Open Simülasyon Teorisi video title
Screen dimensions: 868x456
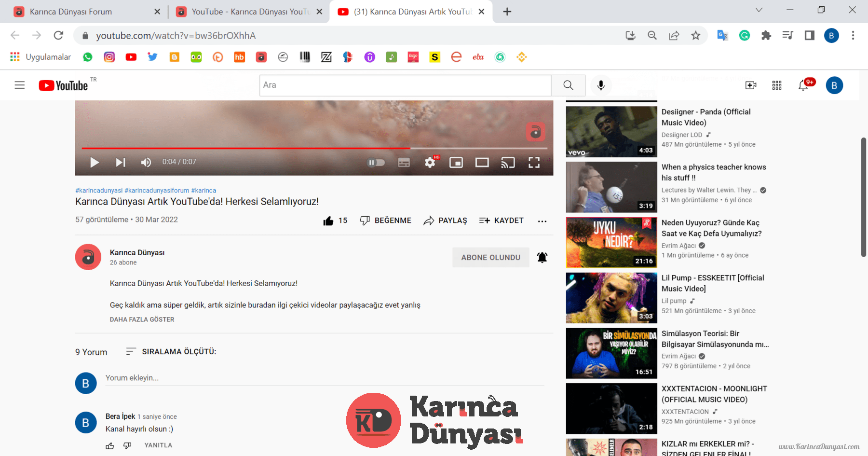(715, 339)
